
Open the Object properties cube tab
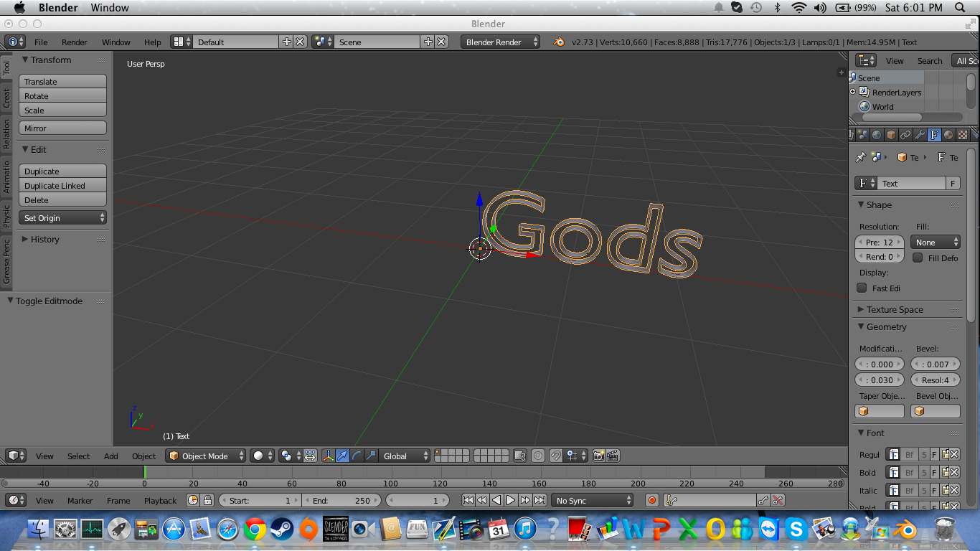pos(891,135)
